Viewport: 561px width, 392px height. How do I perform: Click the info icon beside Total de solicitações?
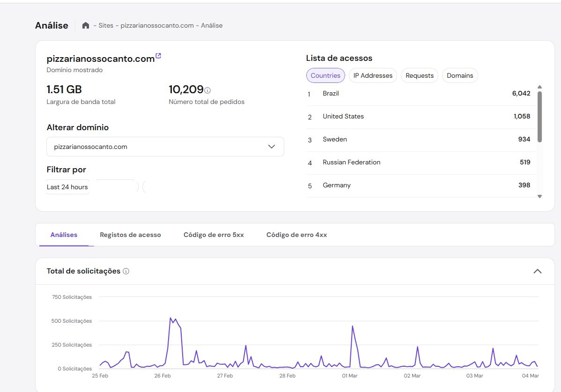click(x=126, y=271)
